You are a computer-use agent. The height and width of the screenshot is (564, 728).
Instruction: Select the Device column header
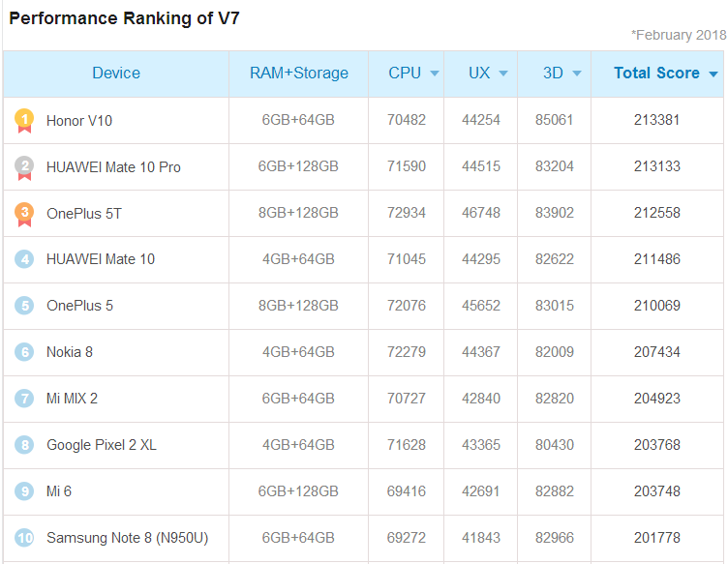click(x=116, y=73)
